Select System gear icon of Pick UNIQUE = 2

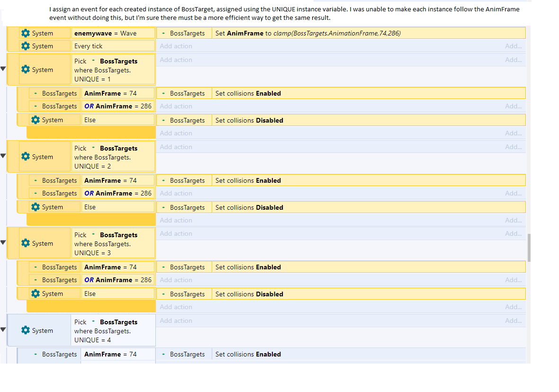coord(25,156)
